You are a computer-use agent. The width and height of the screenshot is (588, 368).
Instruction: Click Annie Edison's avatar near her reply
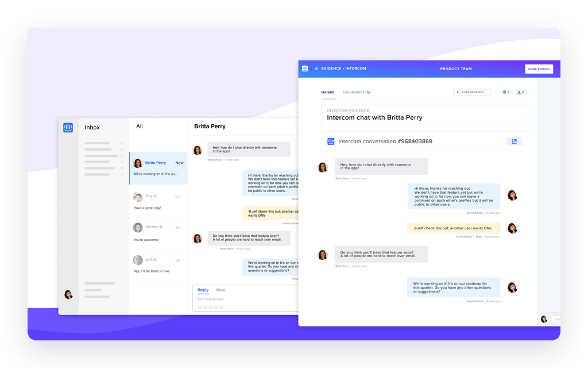(513, 196)
